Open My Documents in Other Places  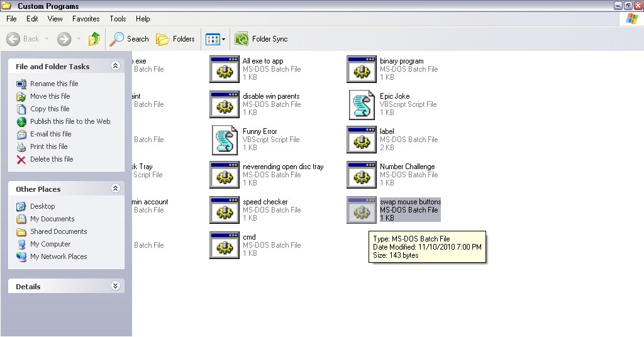(52, 219)
